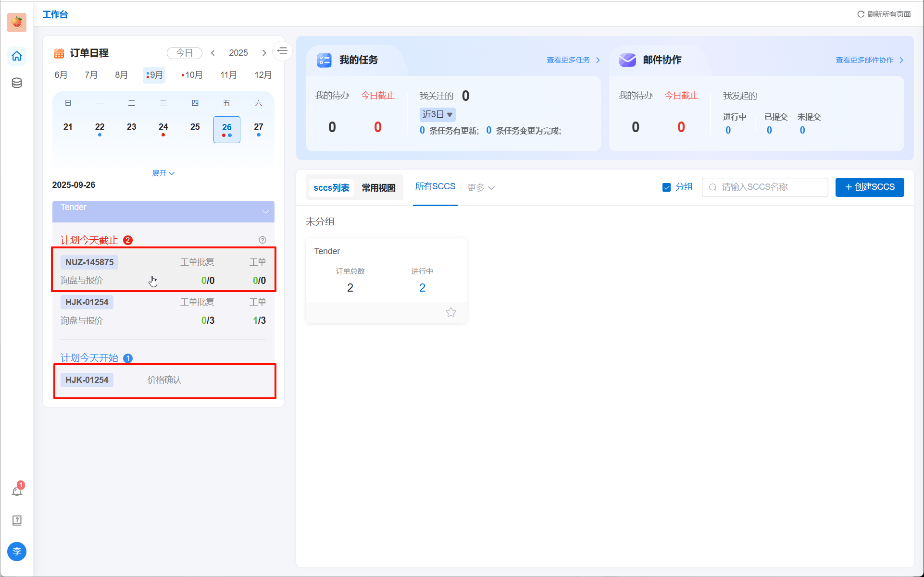Click the 李 user avatar
924x577 pixels.
click(17, 552)
